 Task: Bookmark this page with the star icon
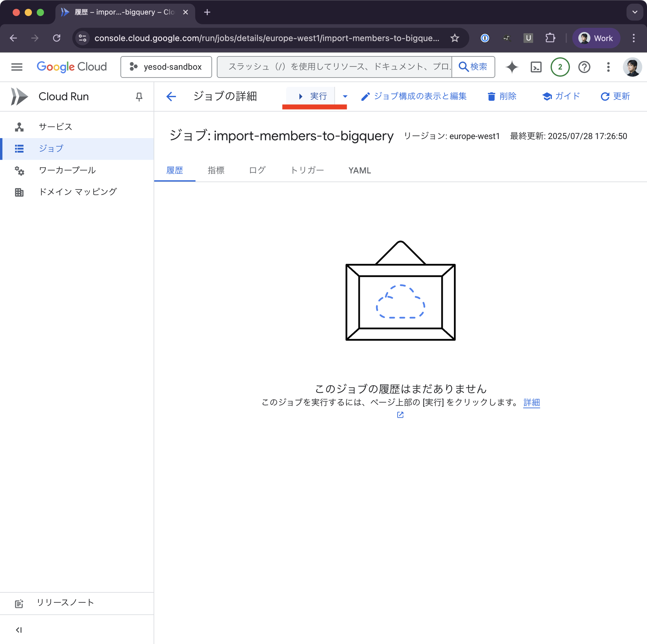coord(454,38)
